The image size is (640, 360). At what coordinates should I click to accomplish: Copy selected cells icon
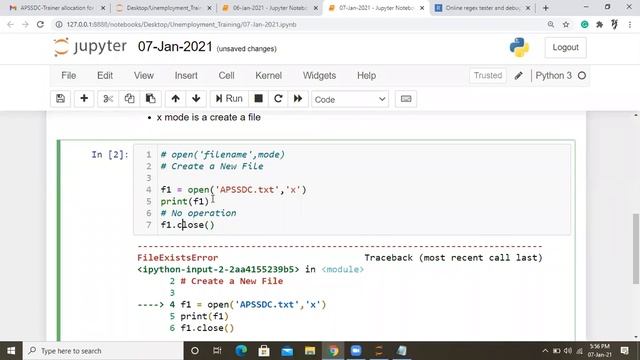[x=129, y=99]
